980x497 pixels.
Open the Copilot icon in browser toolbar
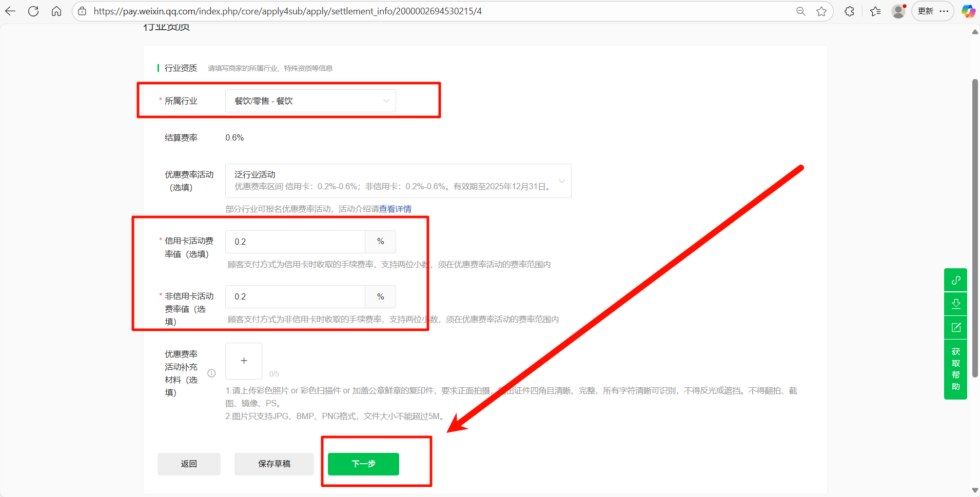(968, 11)
